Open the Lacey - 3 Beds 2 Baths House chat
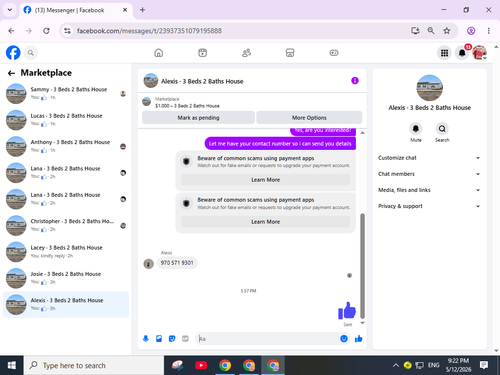Image resolution: width=500 pixels, height=375 pixels. pyautogui.click(x=66, y=252)
